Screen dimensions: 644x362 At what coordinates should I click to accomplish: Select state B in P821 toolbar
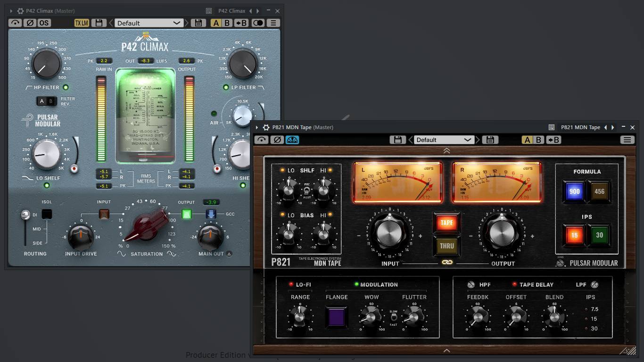538,140
